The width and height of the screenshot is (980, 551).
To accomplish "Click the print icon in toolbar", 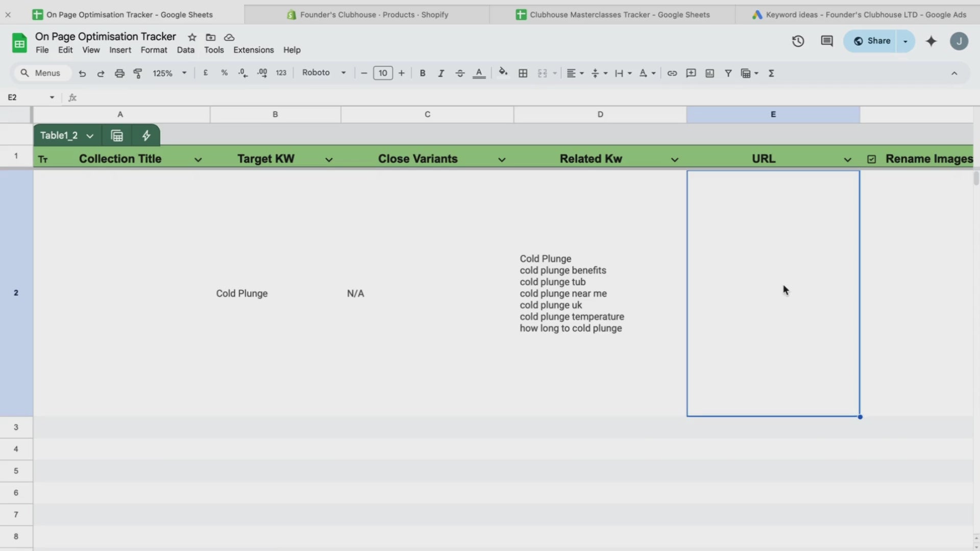I will click(119, 73).
